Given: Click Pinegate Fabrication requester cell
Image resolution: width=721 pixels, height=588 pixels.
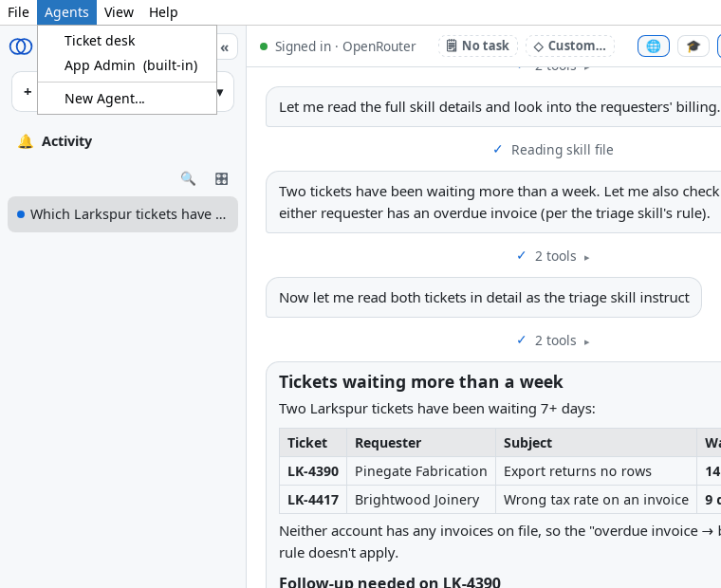Looking at the screenshot, I should coord(420,471).
